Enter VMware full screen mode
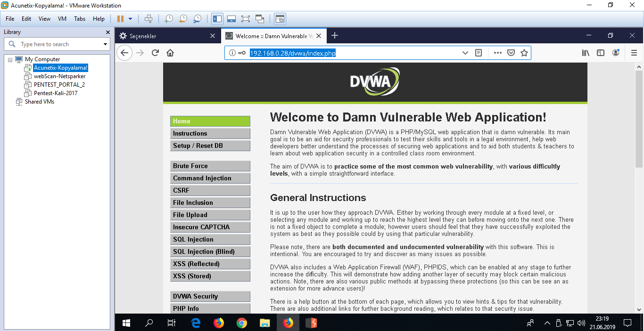The image size is (644, 331). point(245,19)
